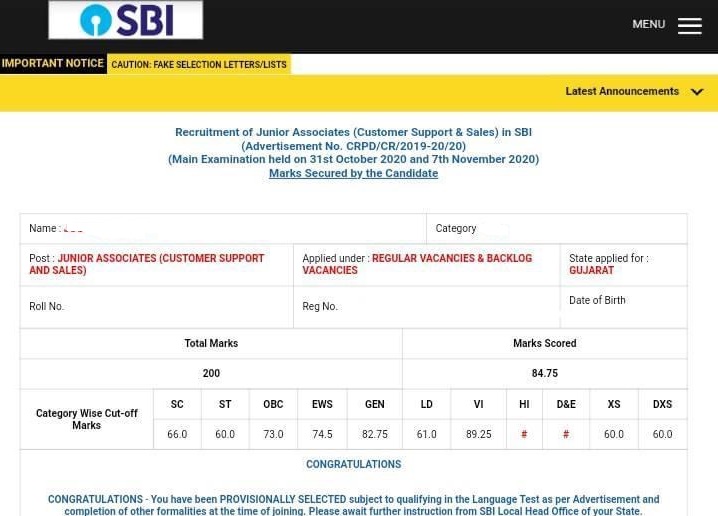This screenshot has width=718, height=516.
Task: Select LD cut-off value 61.0
Action: point(426,434)
